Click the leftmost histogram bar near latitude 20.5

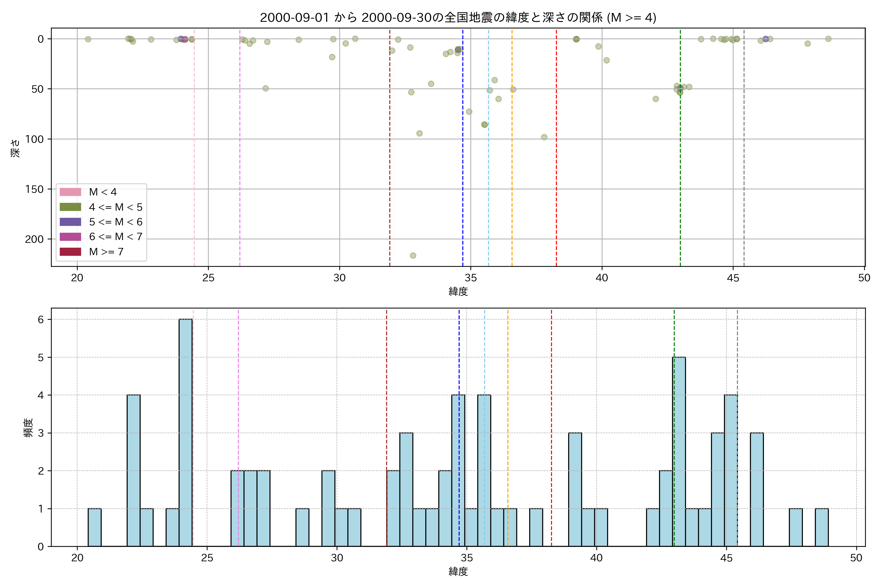(x=95, y=527)
